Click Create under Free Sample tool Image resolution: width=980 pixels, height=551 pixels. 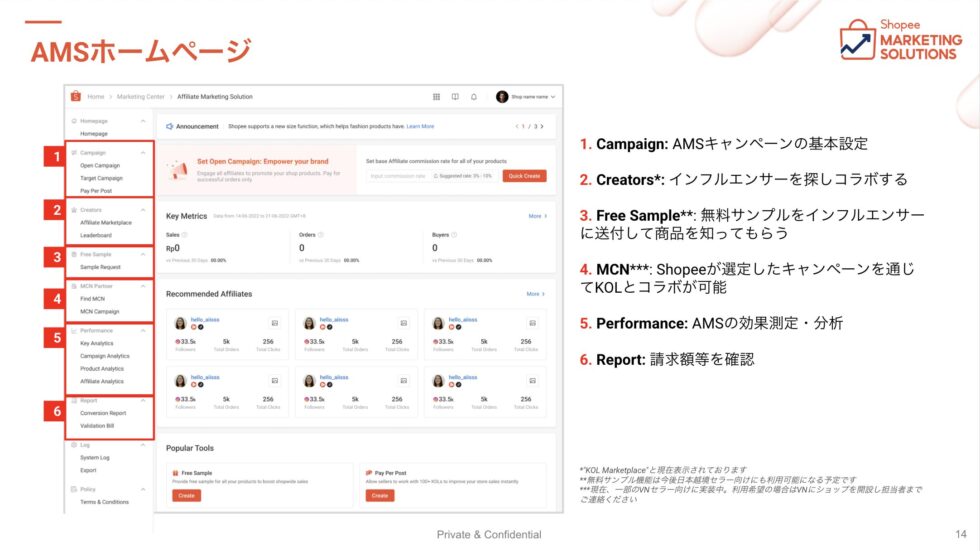tap(186, 495)
